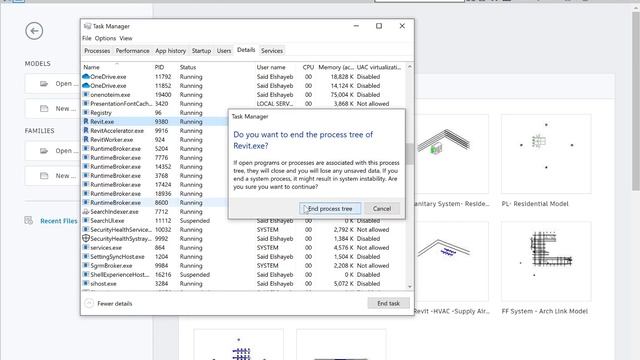The width and height of the screenshot is (640, 360).
Task: Click the process list scroll down arrow
Action: pyautogui.click(x=410, y=287)
